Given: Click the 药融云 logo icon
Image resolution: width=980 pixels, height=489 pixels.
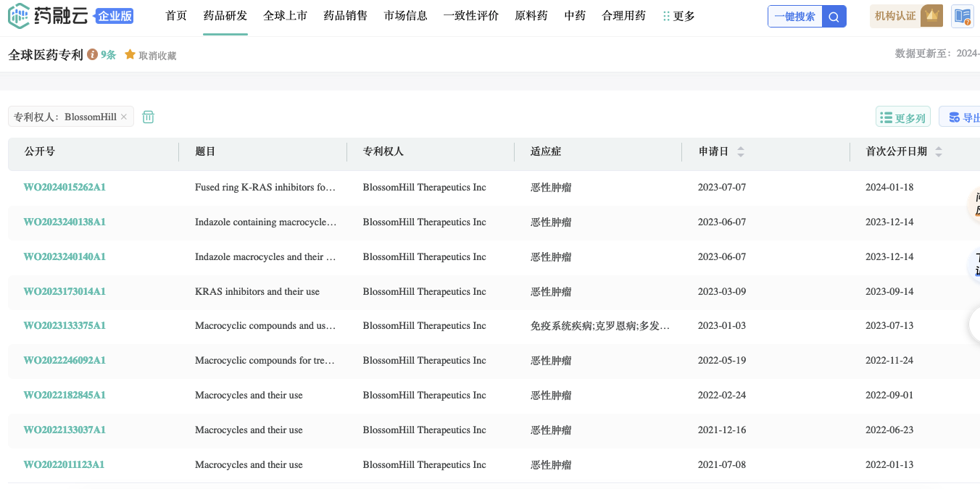Looking at the screenshot, I should [x=19, y=16].
